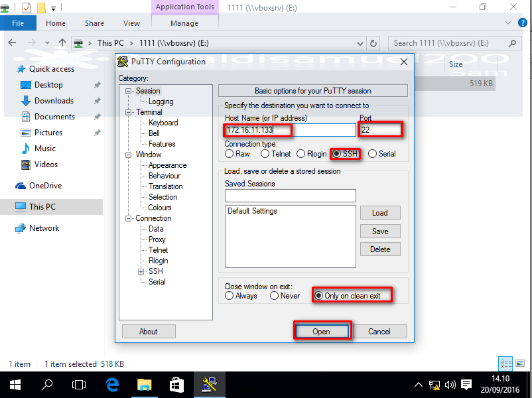The width and height of the screenshot is (532, 398).
Task: Expand the SSH tree node
Action: tap(141, 271)
